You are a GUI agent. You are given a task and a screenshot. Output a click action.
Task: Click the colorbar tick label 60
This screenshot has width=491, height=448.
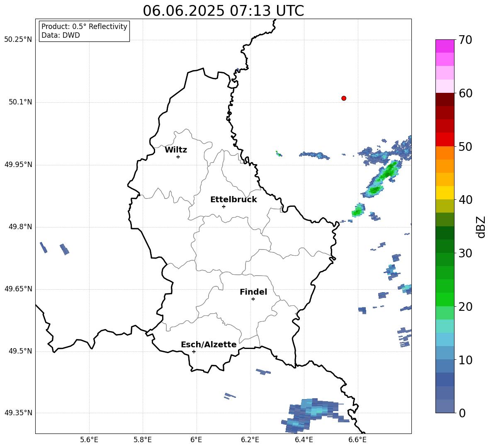pyautogui.click(x=465, y=93)
